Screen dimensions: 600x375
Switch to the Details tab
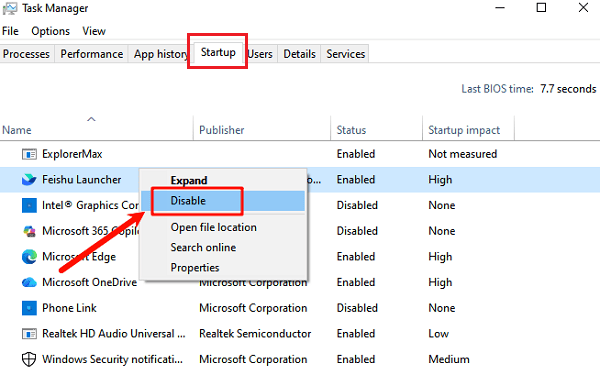[300, 54]
